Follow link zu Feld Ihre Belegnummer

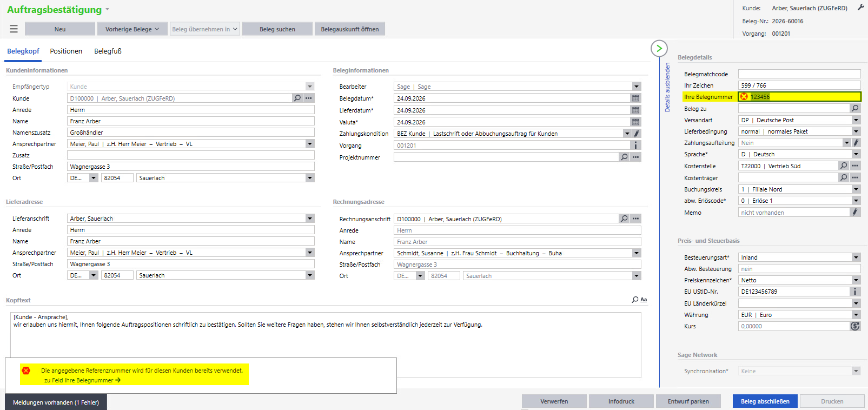[x=82, y=380]
